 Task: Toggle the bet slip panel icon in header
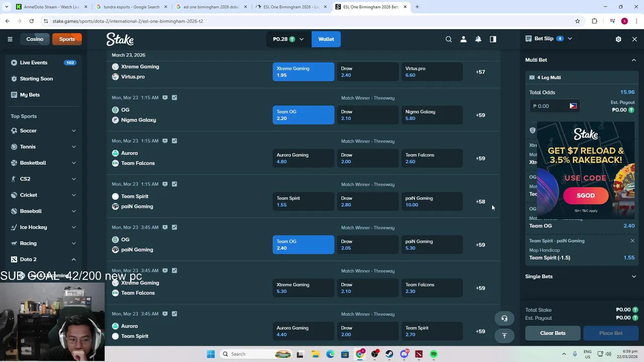pos(493,39)
